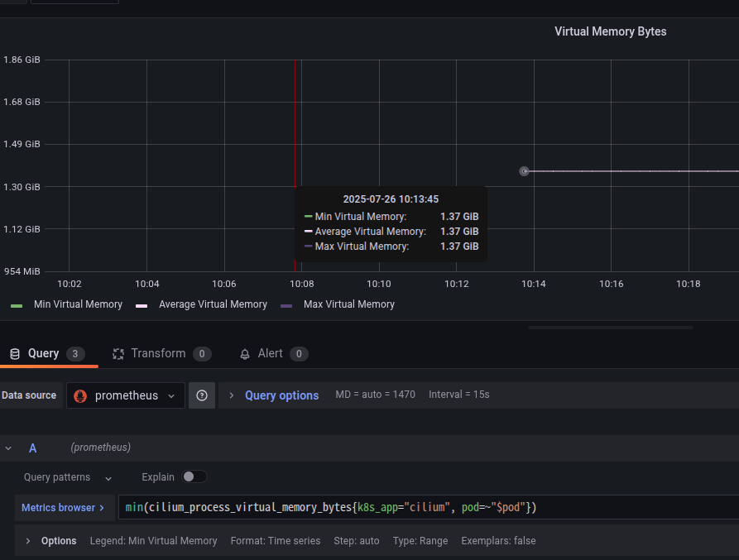Switch to the Transform tab
739x560 pixels.
pyautogui.click(x=161, y=354)
